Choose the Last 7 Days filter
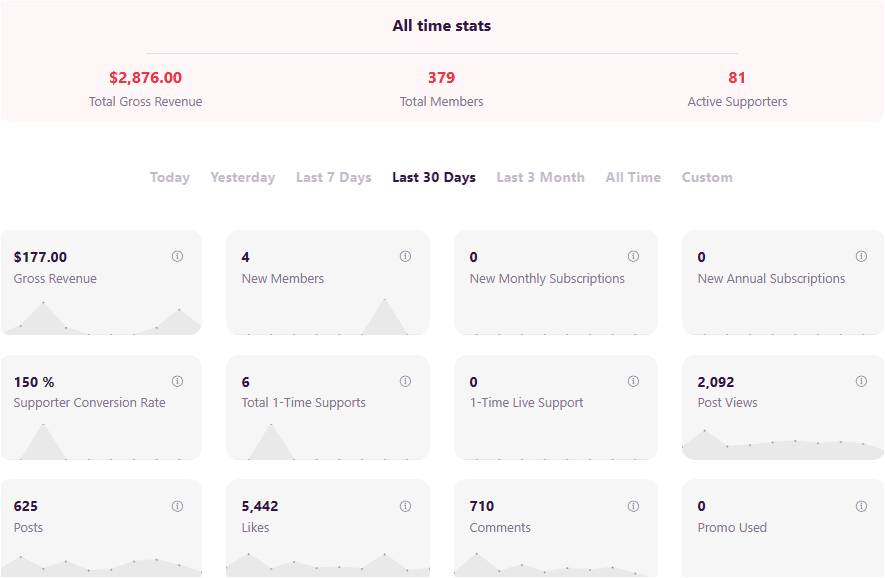The width and height of the screenshot is (885, 578). [334, 177]
